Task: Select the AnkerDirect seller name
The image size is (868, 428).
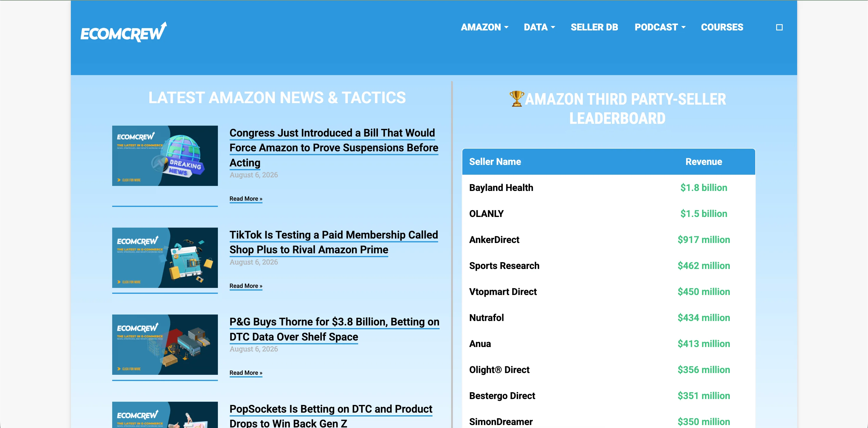Action: click(x=494, y=239)
